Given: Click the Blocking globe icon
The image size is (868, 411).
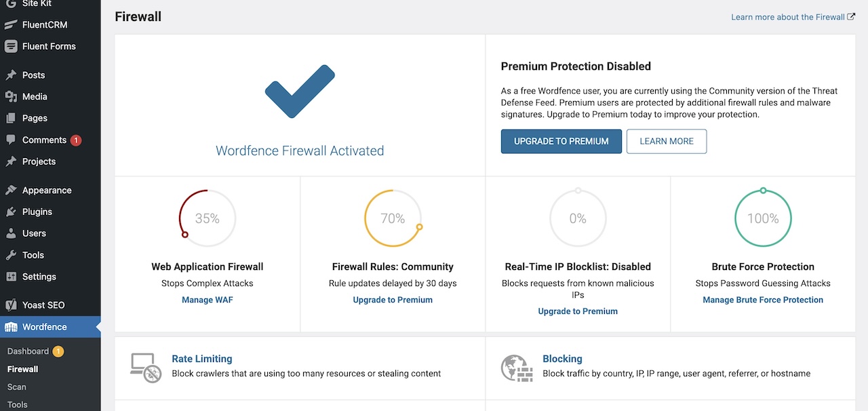Looking at the screenshot, I should (x=517, y=367).
